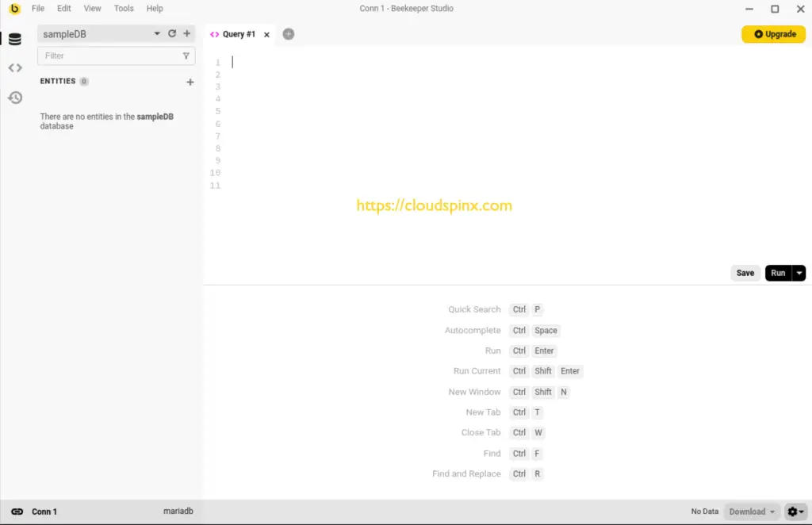This screenshot has height=525, width=812.
Task: Save the current query
Action: [x=745, y=272]
